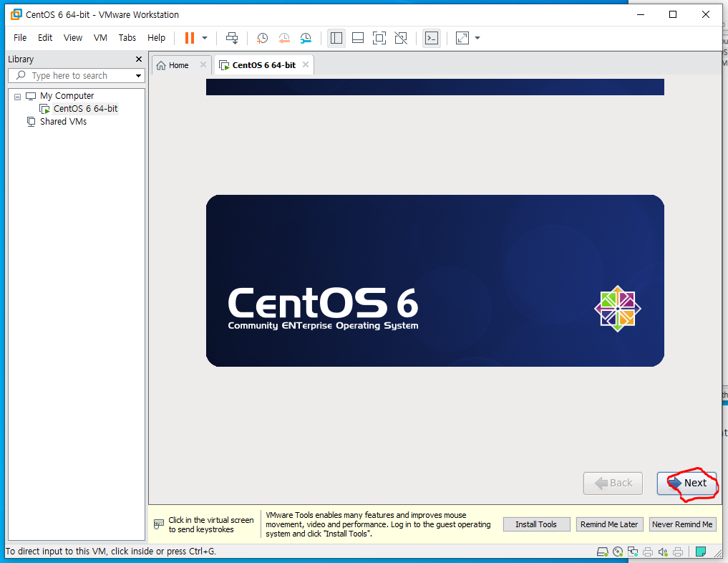Click Remind Me Later button

609,524
